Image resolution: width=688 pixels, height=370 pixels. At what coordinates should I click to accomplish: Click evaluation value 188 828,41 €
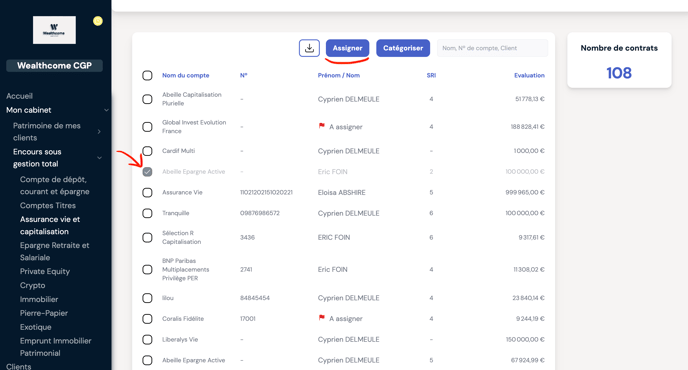(527, 127)
